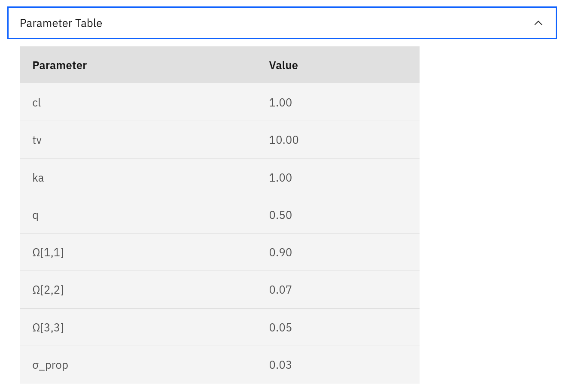The image size is (566, 392).
Task: Select the Value column header
Action: click(x=283, y=65)
